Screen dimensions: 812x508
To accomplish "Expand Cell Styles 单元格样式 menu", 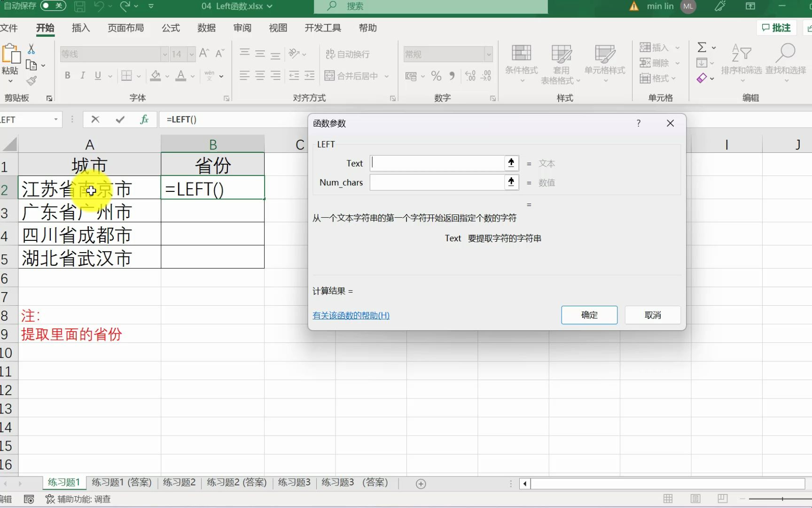I will pyautogui.click(x=605, y=64).
